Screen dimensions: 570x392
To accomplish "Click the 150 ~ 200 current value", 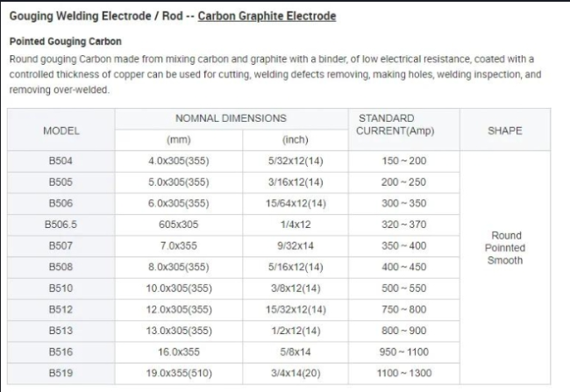I will pyautogui.click(x=404, y=160).
